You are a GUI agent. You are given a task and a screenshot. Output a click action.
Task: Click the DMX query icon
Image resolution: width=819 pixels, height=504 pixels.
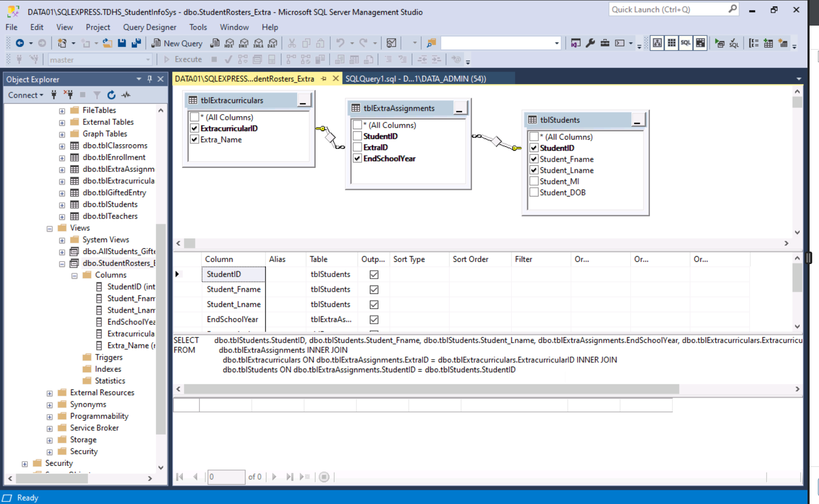click(244, 43)
